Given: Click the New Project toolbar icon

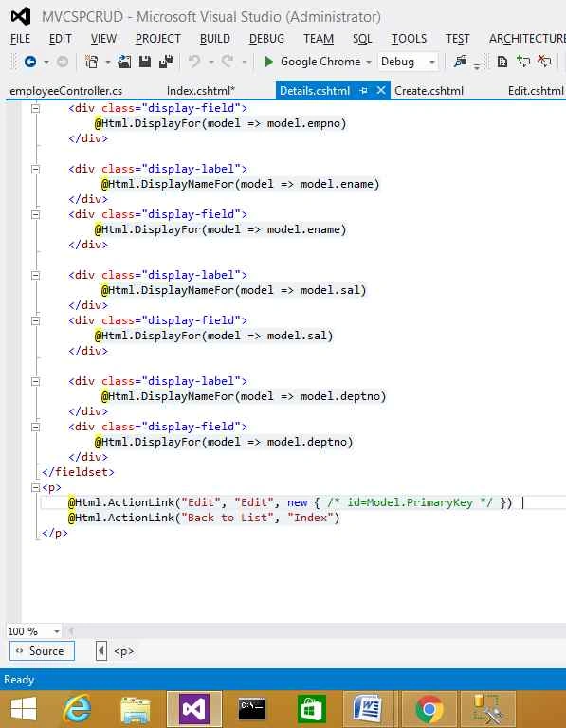Looking at the screenshot, I should coord(92,62).
